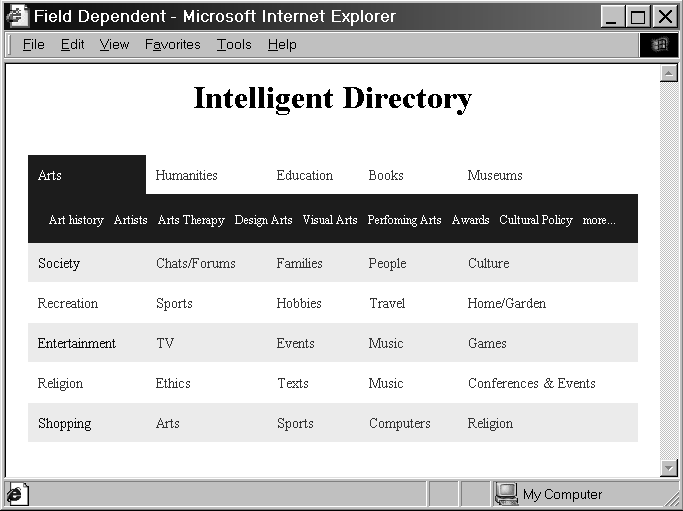Click the status bar page icon
The image size is (683, 511).
18,494
